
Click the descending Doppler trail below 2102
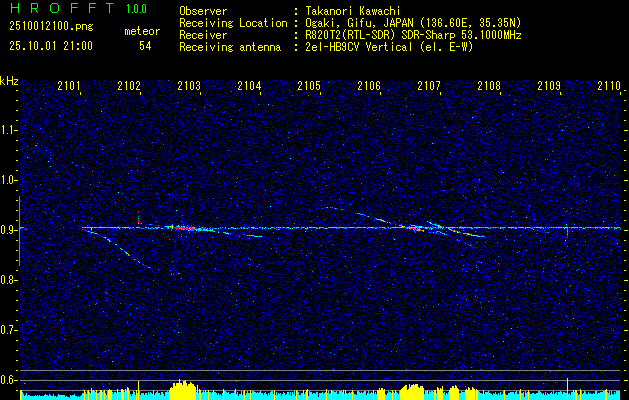pyautogui.click(x=116, y=248)
